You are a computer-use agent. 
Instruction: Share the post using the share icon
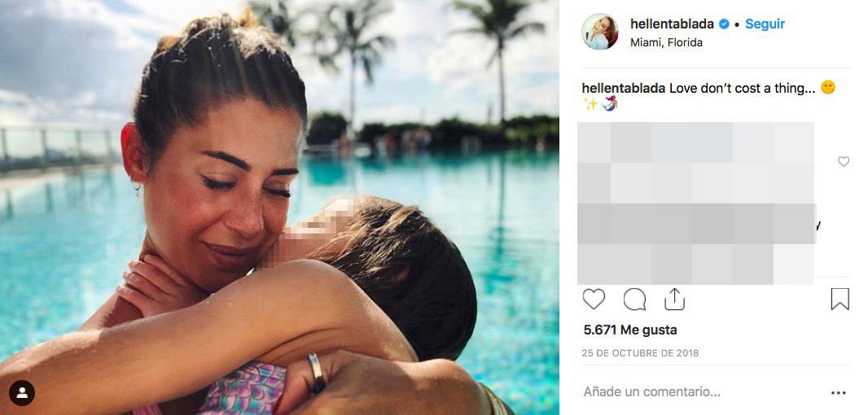[x=674, y=299]
